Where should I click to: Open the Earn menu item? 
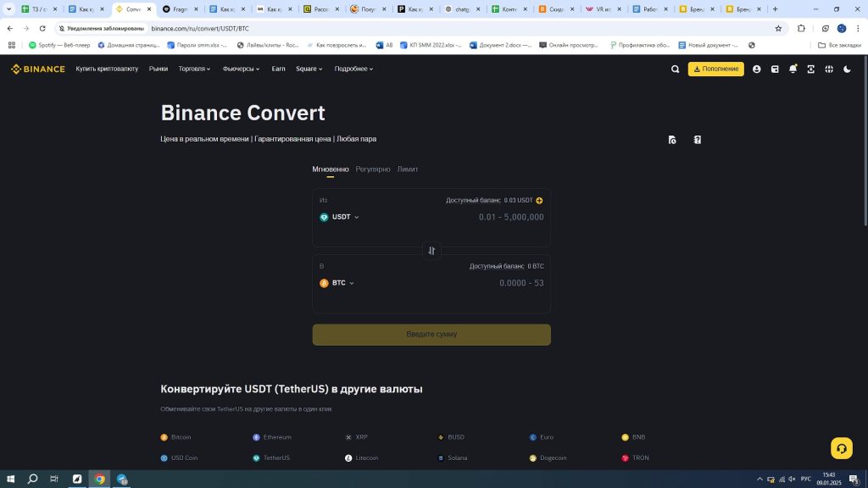tap(278, 69)
